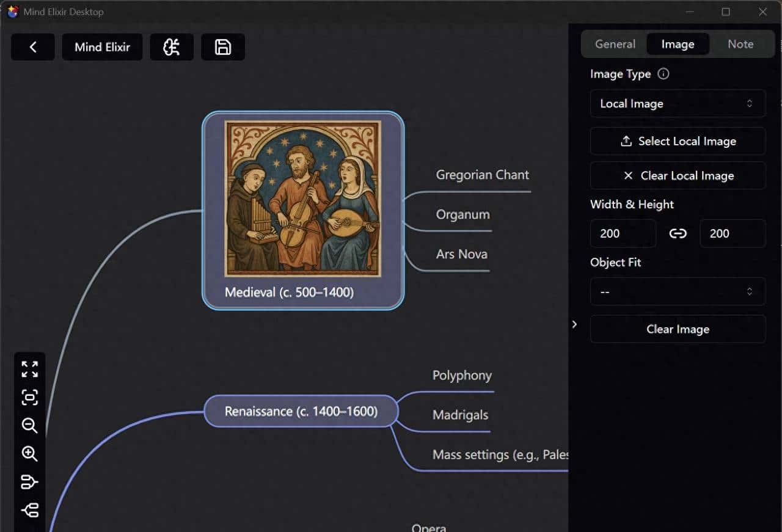Zoom out with the minus magnifier

pyautogui.click(x=29, y=426)
